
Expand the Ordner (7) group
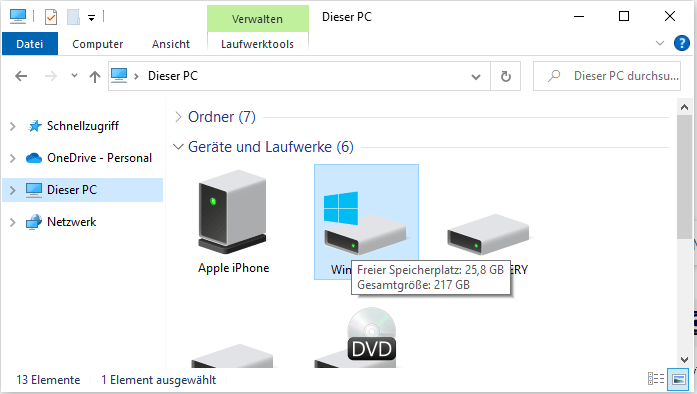pyautogui.click(x=178, y=117)
